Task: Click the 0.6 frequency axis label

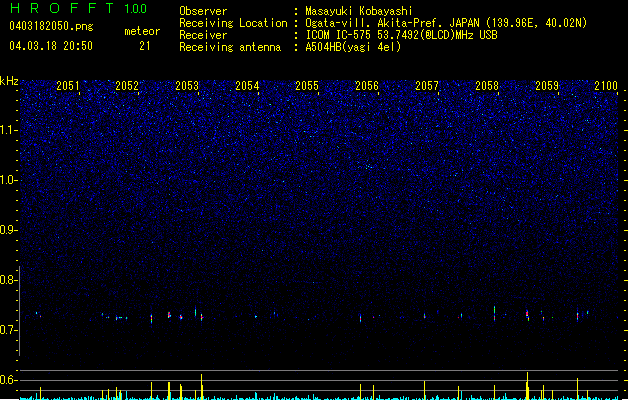Action: coord(9,380)
